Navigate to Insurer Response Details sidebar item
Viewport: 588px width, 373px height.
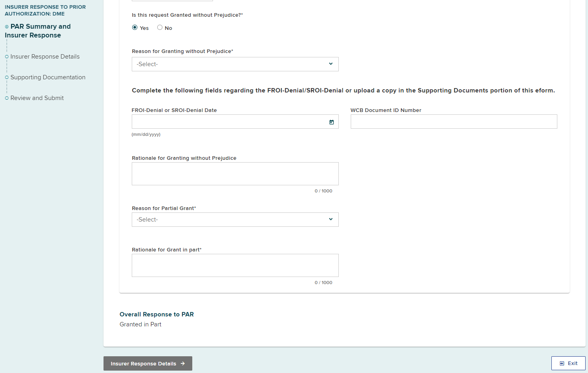pyautogui.click(x=45, y=57)
